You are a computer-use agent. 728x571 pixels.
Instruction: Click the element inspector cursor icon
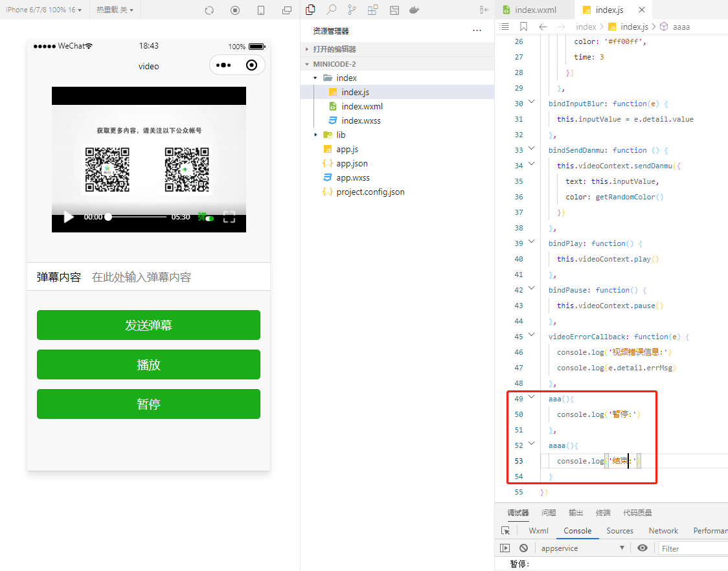[506, 531]
